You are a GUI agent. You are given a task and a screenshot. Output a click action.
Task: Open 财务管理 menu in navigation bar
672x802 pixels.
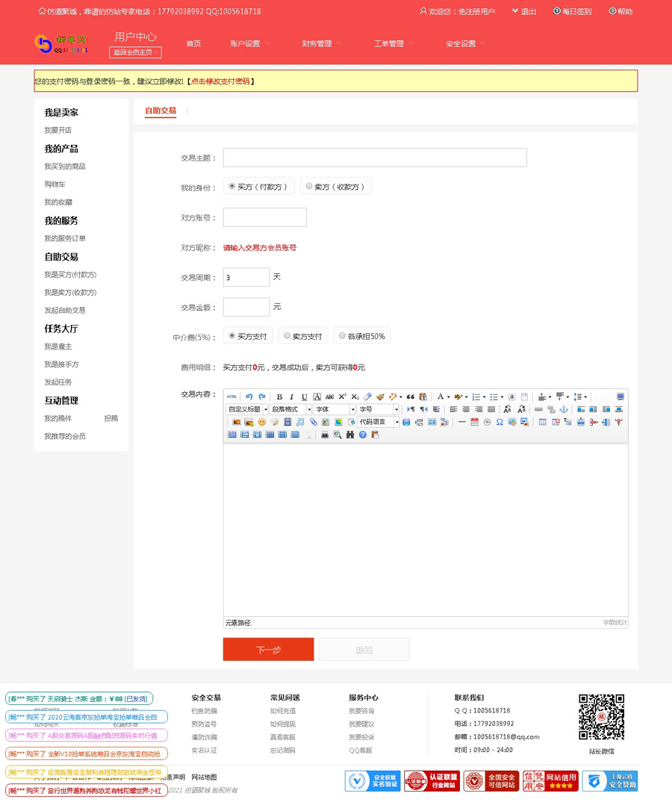321,43
